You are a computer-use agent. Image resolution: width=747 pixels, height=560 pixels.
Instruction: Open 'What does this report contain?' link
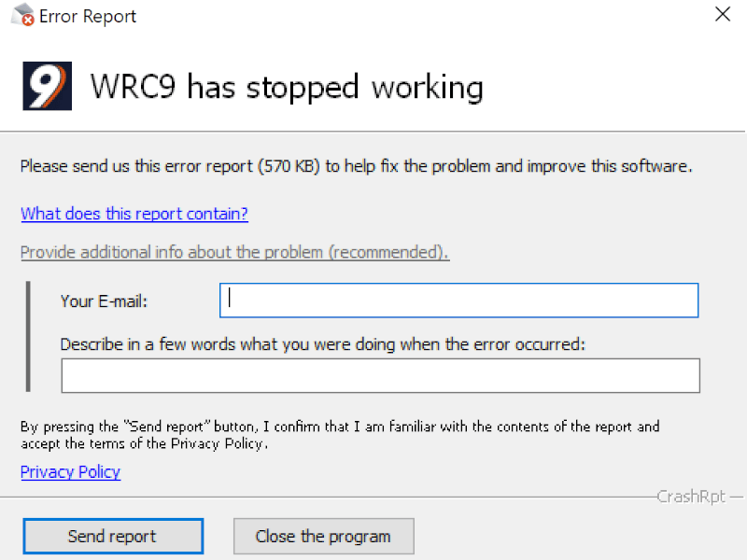[x=134, y=214]
